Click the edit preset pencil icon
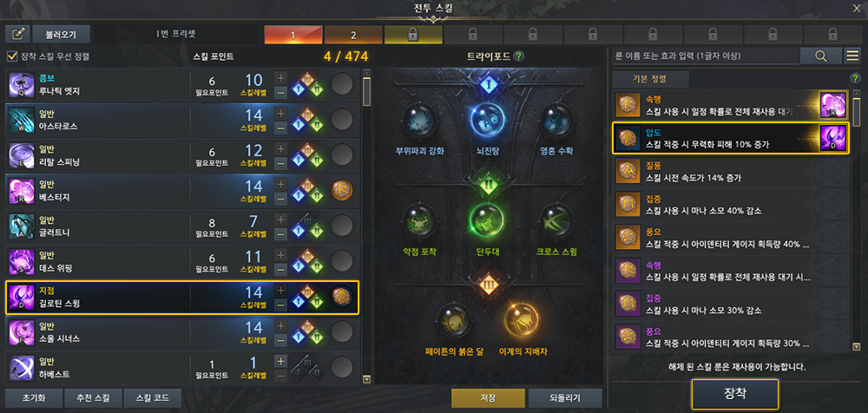Image resolution: width=868 pixels, height=413 pixels. (17, 35)
